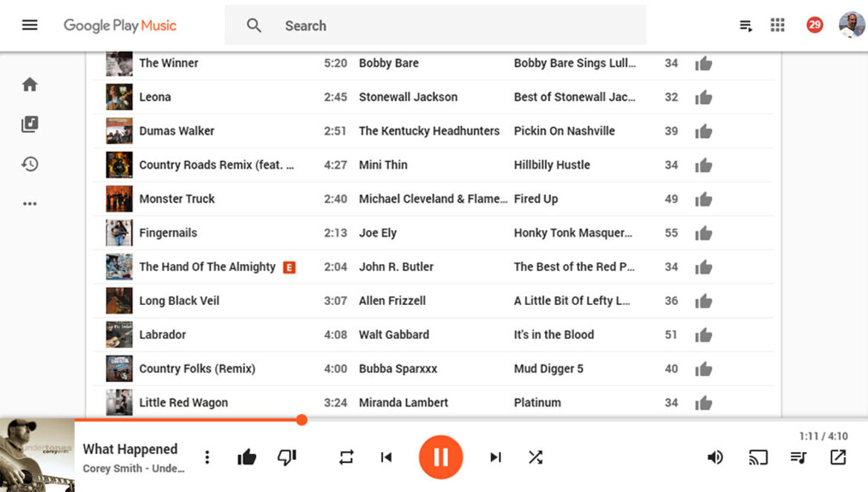The width and height of the screenshot is (868, 492).
Task: Open the Google apps grid
Action: (777, 25)
